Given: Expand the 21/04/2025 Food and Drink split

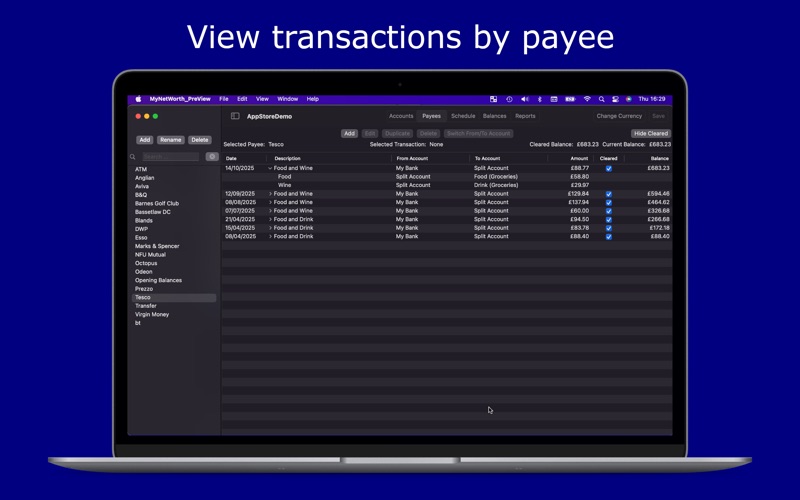Looking at the screenshot, I should point(270,219).
